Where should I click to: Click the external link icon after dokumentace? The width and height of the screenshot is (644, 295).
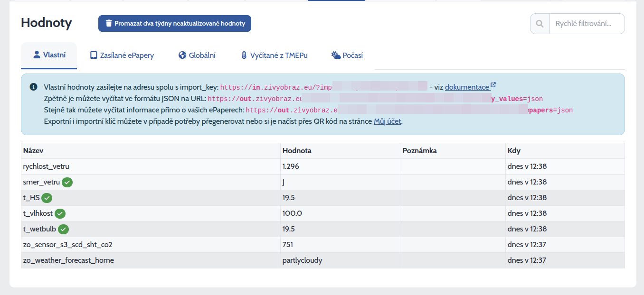(x=493, y=85)
